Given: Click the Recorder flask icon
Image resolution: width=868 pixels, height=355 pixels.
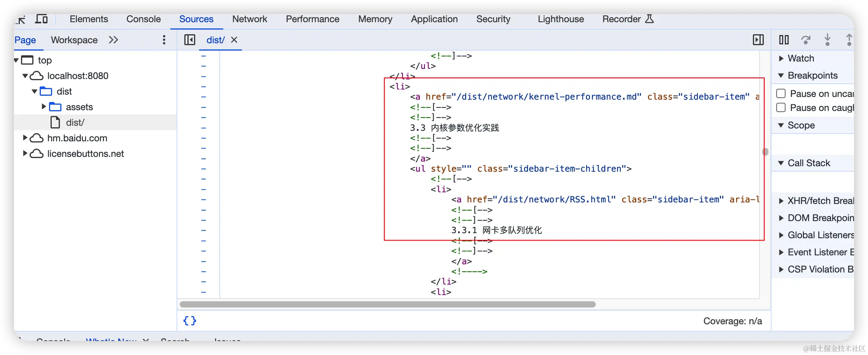Looking at the screenshot, I should pyautogui.click(x=649, y=19).
